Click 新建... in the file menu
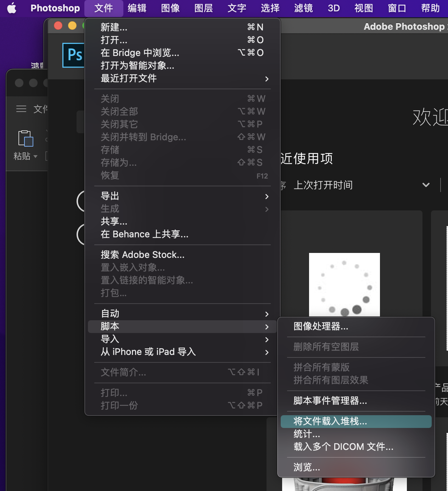 [x=114, y=27]
